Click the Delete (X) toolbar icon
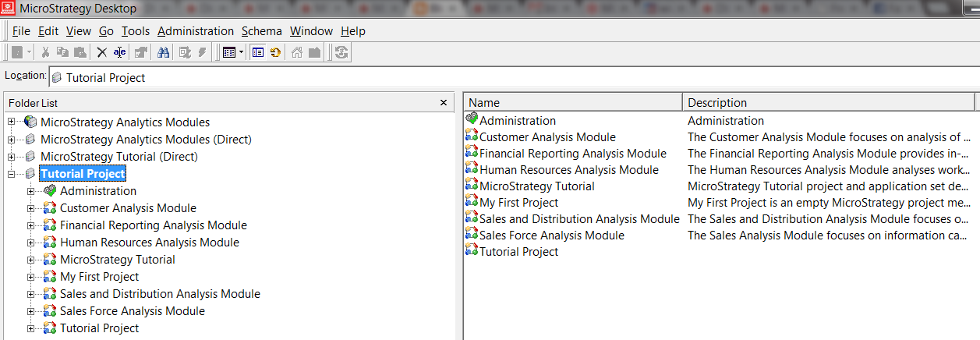Screen dimensions: 980x340 coord(101,53)
